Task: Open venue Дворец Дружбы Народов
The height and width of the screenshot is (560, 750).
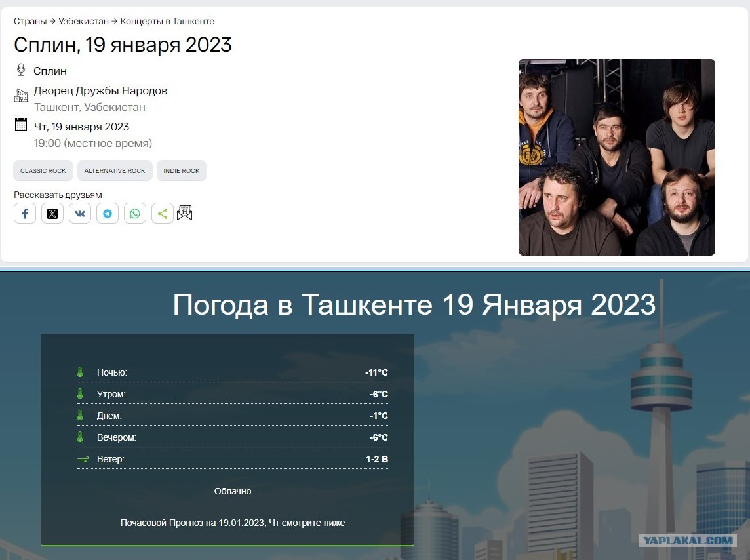Action: 100,91
